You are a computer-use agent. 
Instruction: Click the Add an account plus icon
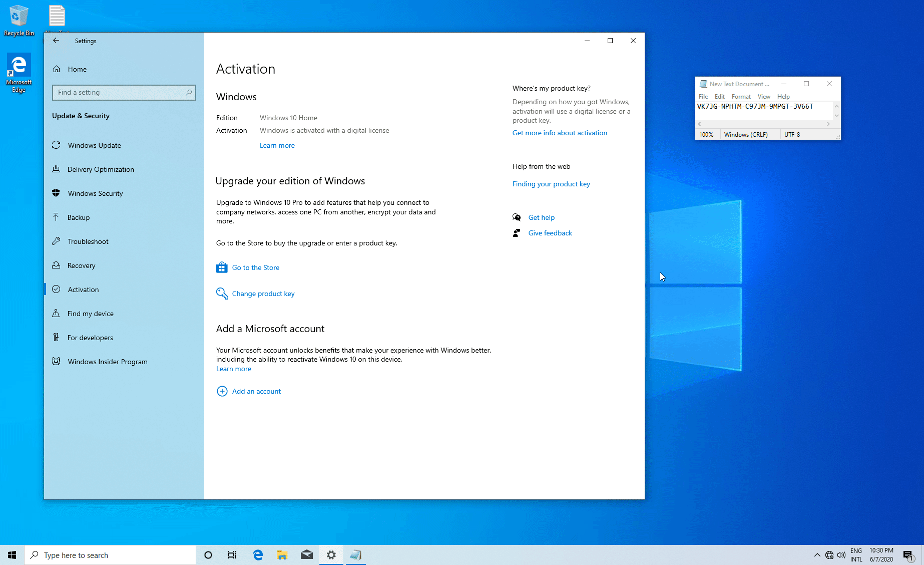click(x=222, y=391)
